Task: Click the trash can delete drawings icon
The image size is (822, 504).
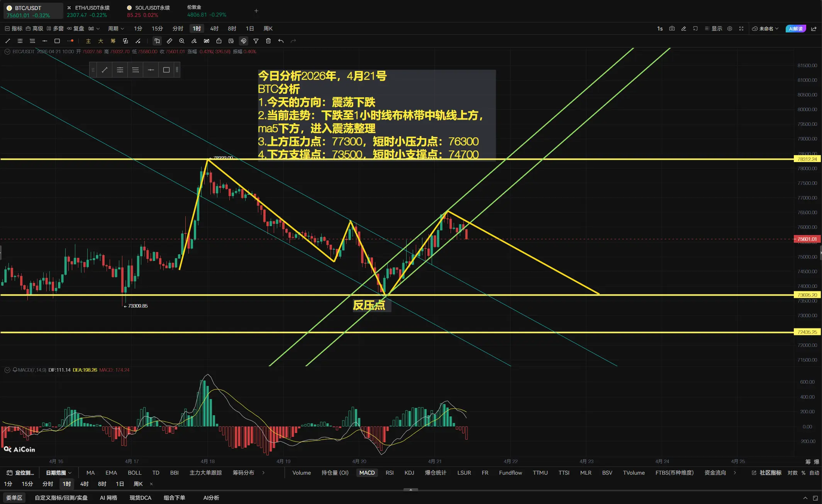Action: (x=268, y=41)
